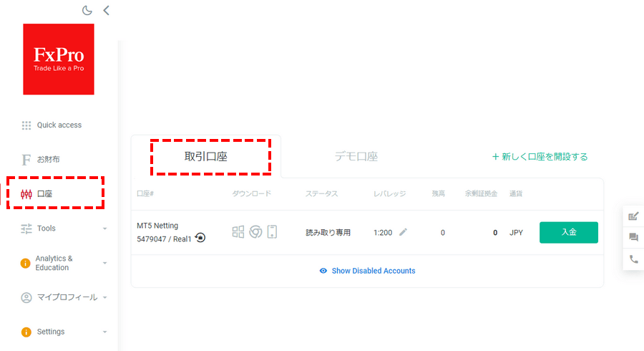Open Settings in the sidebar
This screenshot has width=644, height=351.
[x=51, y=332]
